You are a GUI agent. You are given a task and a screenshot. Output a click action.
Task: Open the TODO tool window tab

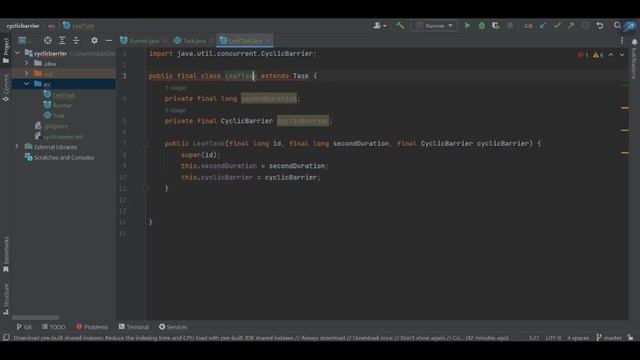(x=53, y=327)
